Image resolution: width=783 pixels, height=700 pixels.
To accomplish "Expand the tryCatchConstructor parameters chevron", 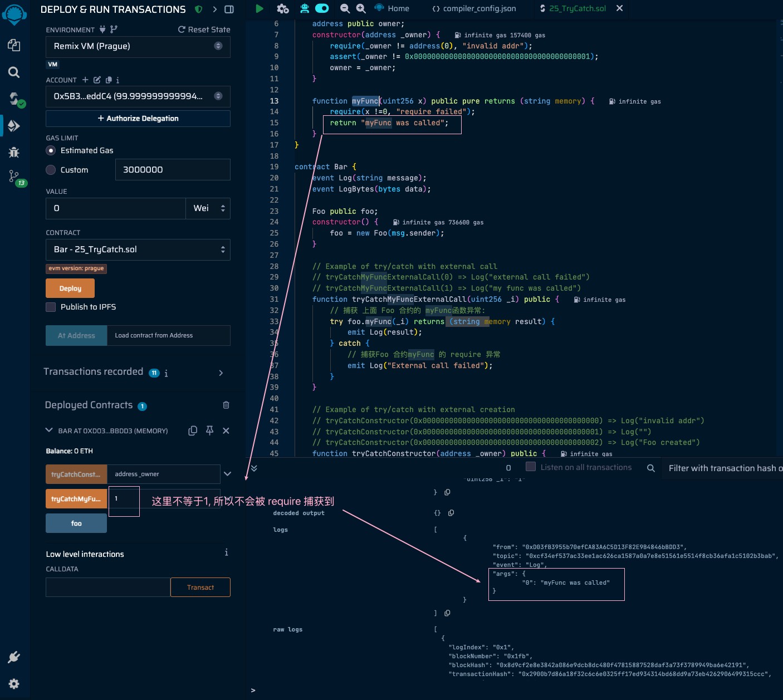I will [227, 473].
